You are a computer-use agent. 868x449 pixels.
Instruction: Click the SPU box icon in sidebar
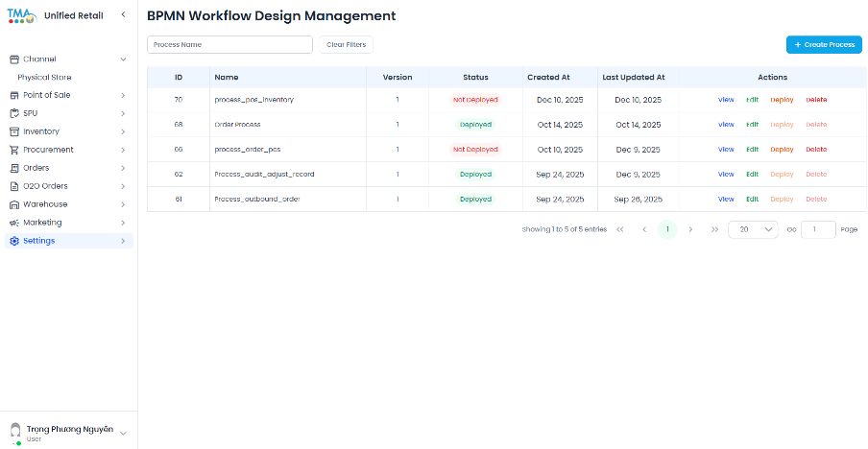pos(14,113)
